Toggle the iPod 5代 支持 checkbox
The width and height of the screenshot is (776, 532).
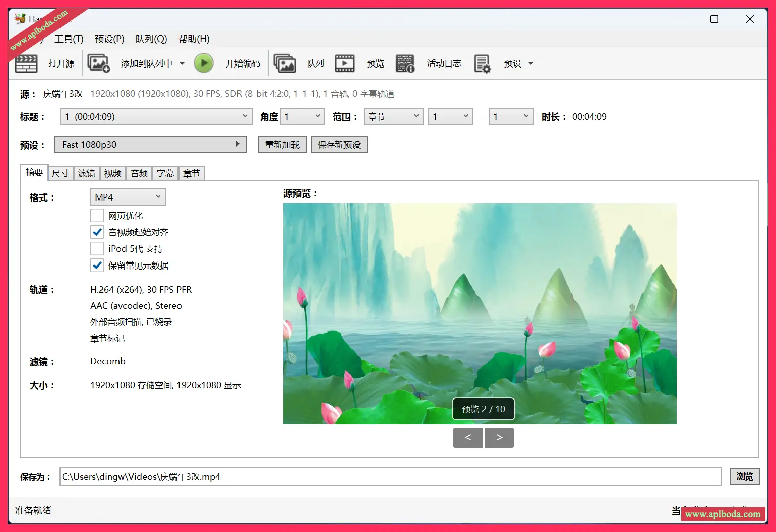click(x=97, y=249)
